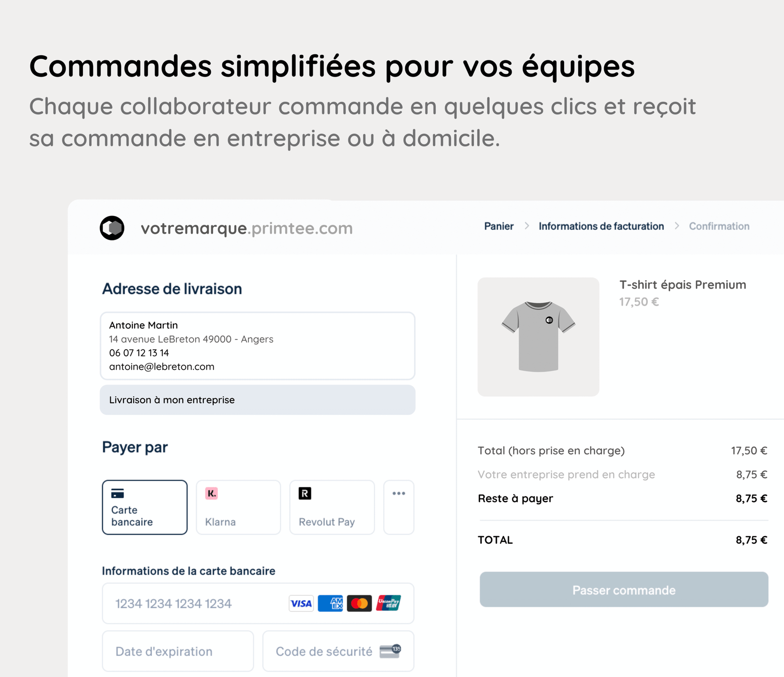Open the Livraison à mon entreprise selector

coord(257,400)
